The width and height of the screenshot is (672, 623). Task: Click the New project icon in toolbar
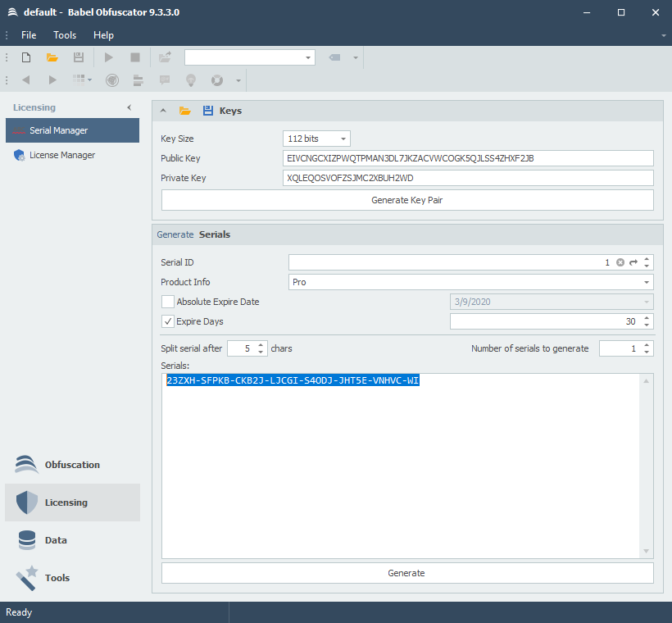click(26, 57)
